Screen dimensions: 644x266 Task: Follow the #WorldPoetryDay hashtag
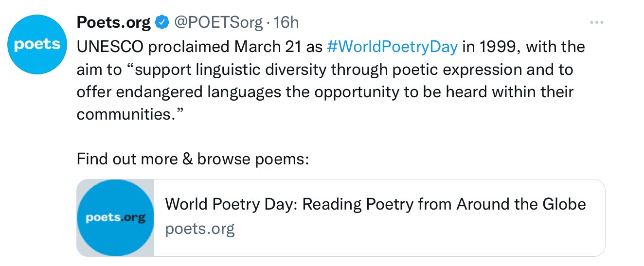tap(393, 47)
